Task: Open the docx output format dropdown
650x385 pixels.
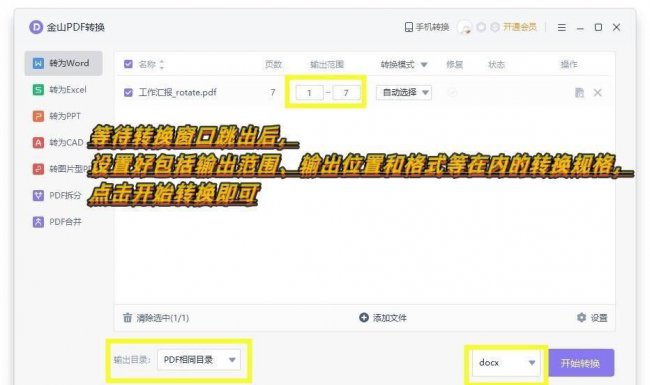Action: 506,363
